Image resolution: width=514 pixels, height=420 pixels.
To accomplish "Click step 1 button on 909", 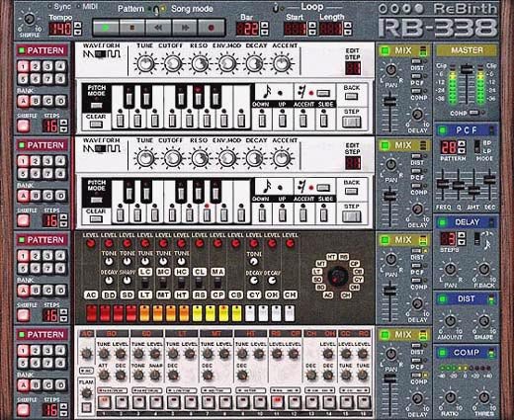I will coord(105,402).
